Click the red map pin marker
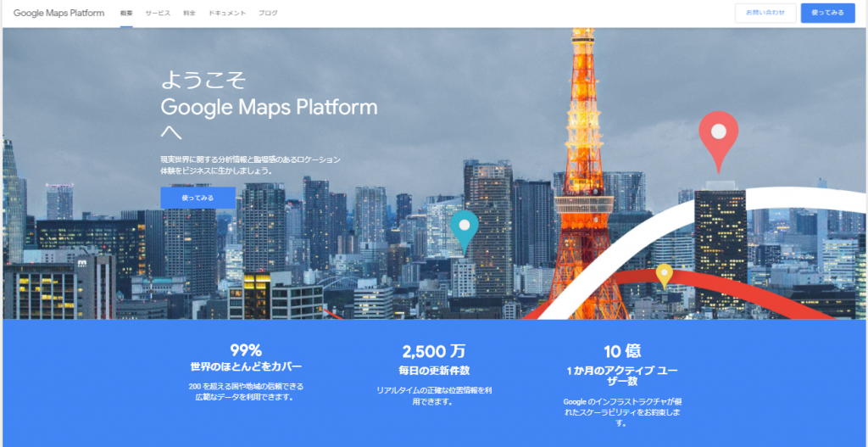 pos(718,142)
